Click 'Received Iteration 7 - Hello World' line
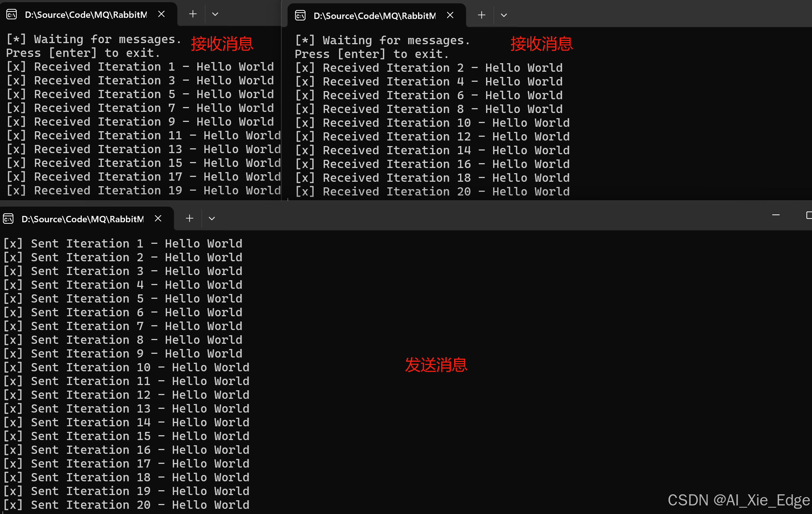Image resolution: width=812 pixels, height=514 pixels. pos(140,108)
